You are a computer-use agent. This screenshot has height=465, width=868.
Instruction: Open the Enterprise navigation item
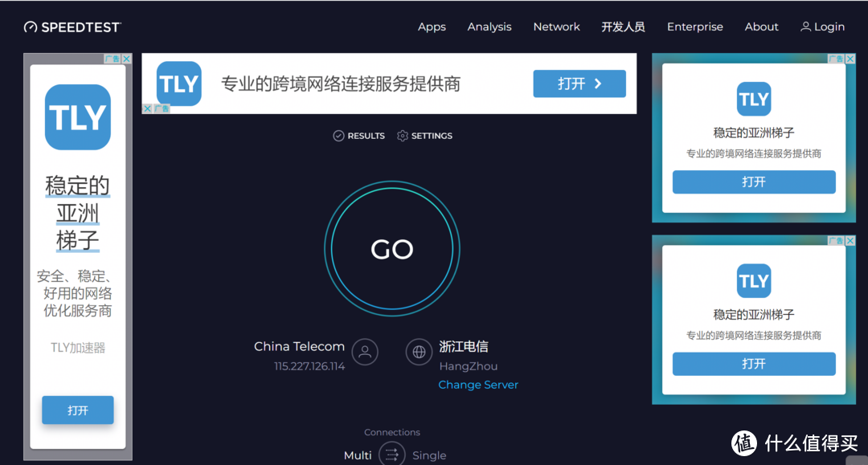pos(694,27)
